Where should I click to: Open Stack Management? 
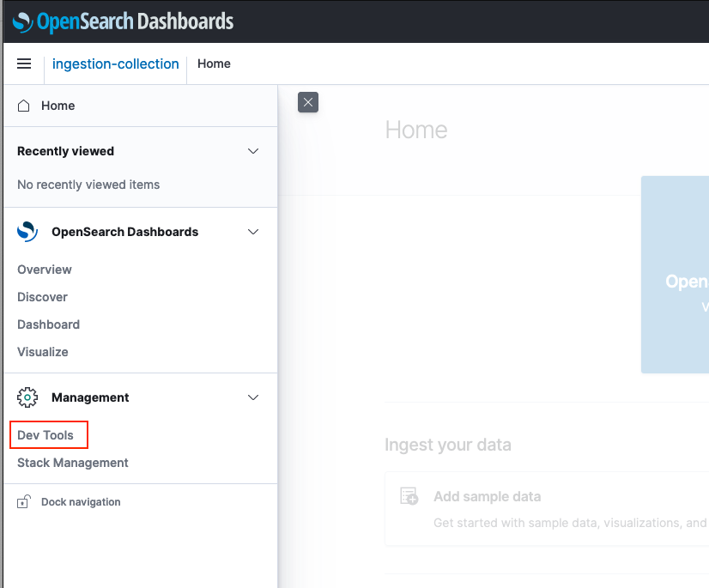73,463
